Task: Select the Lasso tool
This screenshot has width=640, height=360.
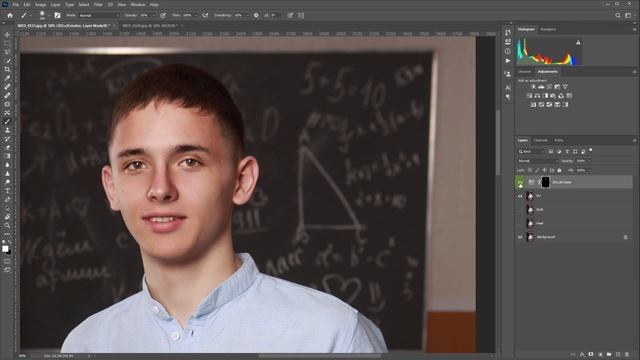Action: point(7,52)
